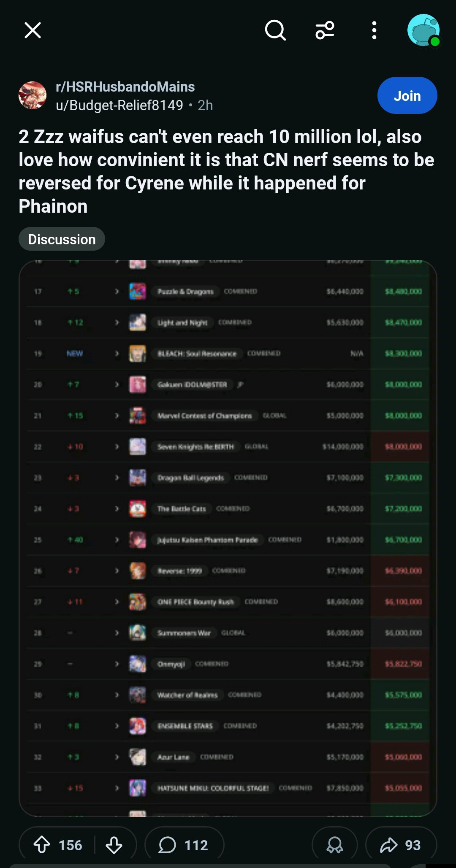Open the r/HSRHusbandoMains community avatar
The width and height of the screenshot is (456, 868).
coord(33,95)
